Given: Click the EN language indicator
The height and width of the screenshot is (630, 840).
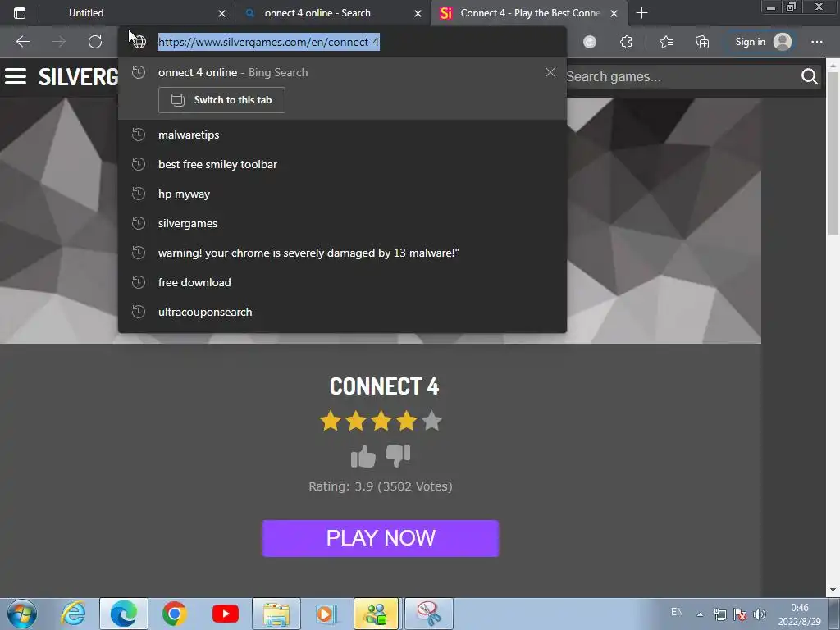Looking at the screenshot, I should point(677,612).
